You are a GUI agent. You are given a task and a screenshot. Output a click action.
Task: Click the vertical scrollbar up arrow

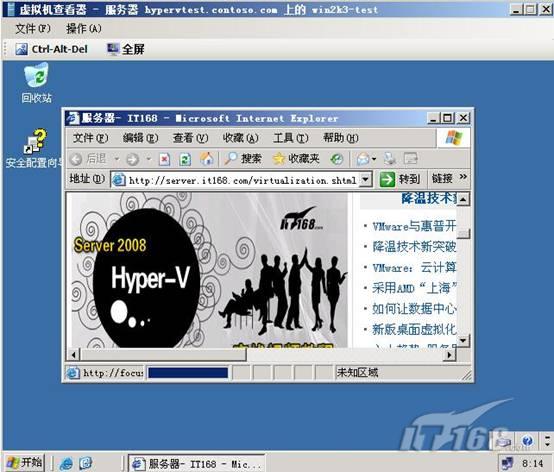click(463, 199)
